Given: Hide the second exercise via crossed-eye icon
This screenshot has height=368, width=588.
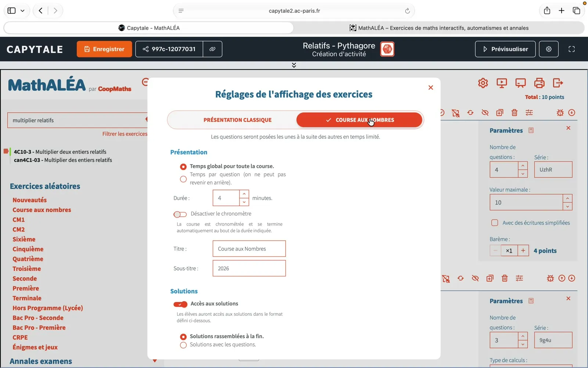Looking at the screenshot, I should (x=475, y=278).
